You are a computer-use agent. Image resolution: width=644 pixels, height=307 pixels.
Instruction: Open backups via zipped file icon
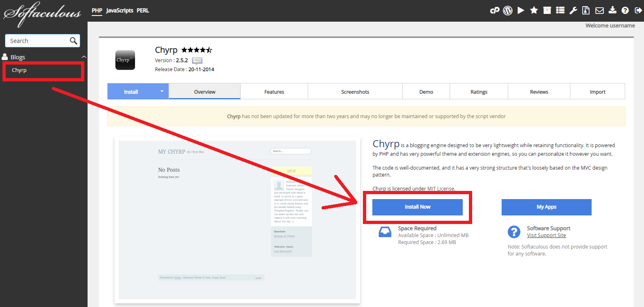click(x=586, y=11)
